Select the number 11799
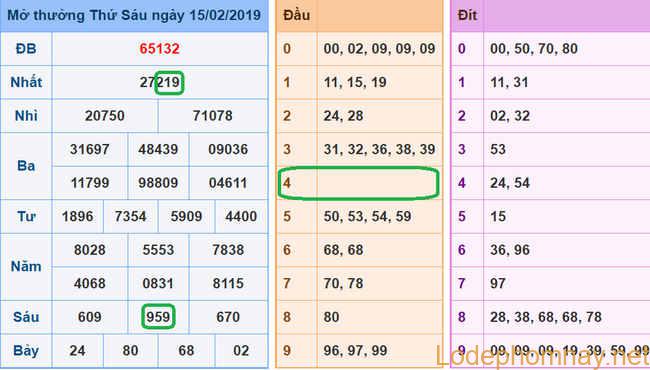This screenshot has height=370, width=650. 90,183
